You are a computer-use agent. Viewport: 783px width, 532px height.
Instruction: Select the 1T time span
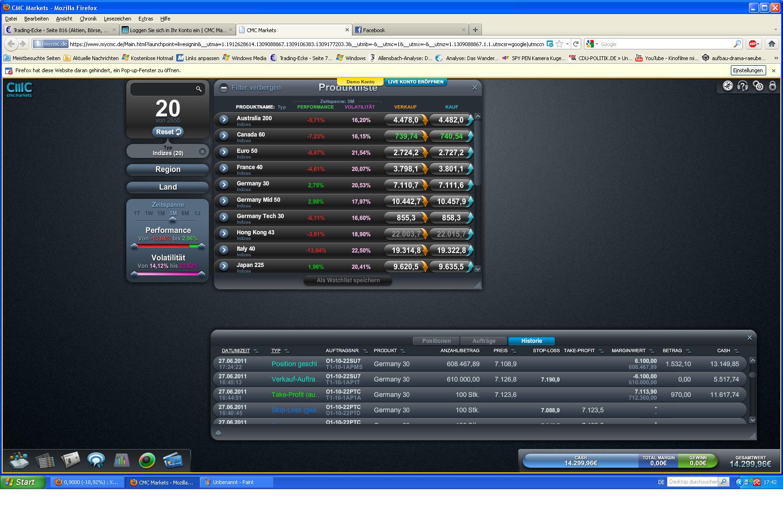click(x=137, y=213)
